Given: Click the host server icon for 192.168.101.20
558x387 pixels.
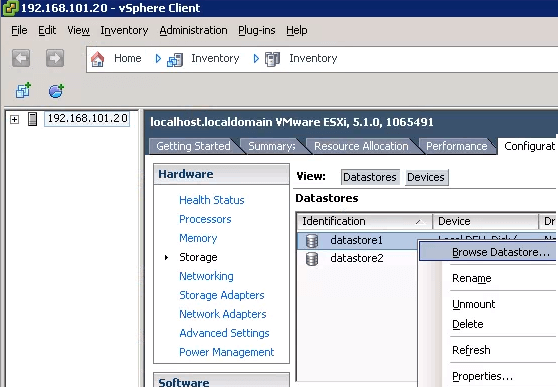Looking at the screenshot, I should click(x=32, y=119).
